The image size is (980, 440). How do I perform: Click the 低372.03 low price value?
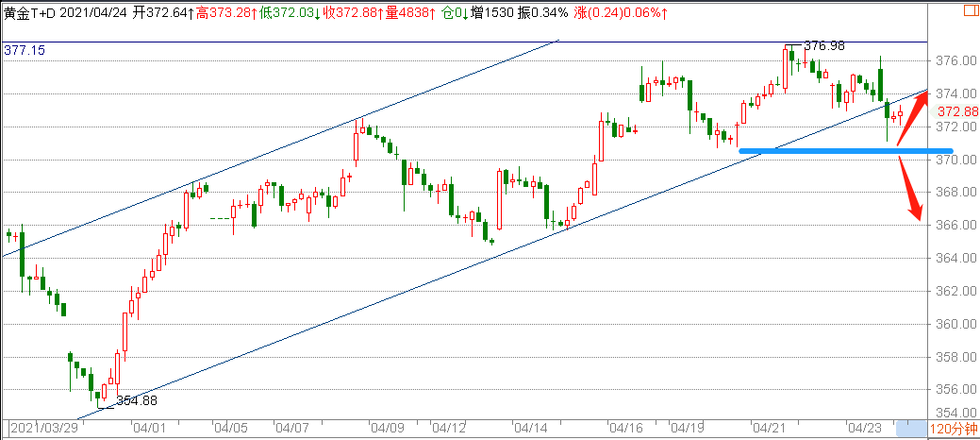click(x=291, y=13)
